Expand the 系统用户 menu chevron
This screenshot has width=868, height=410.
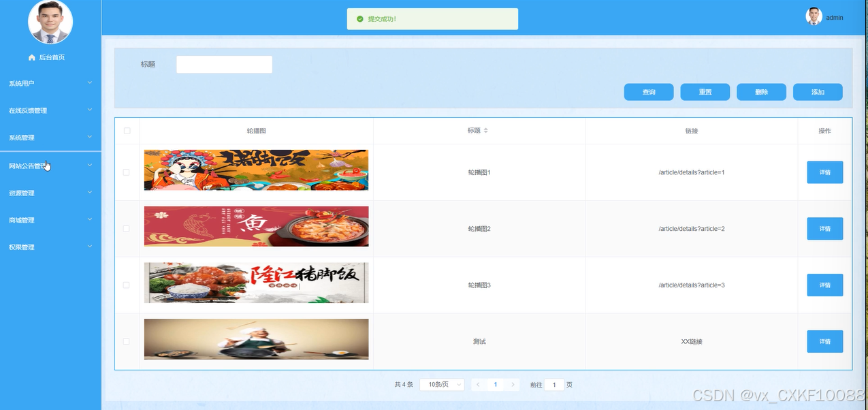[90, 83]
